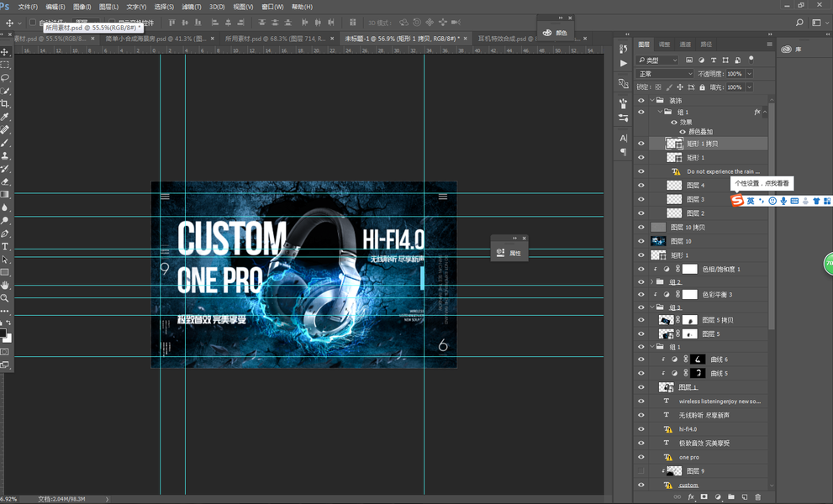Show the hidden 图层 9 layer

point(641,471)
